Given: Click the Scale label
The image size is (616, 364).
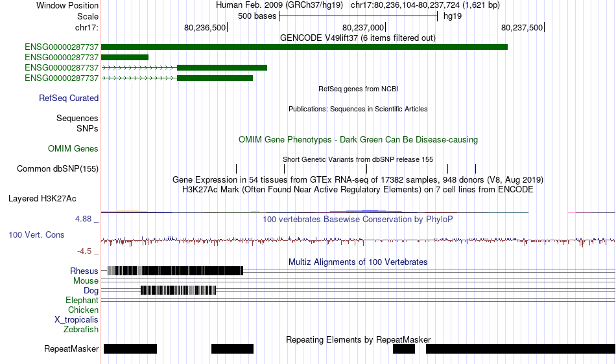Looking at the screenshot, I should pyautogui.click(x=88, y=16).
